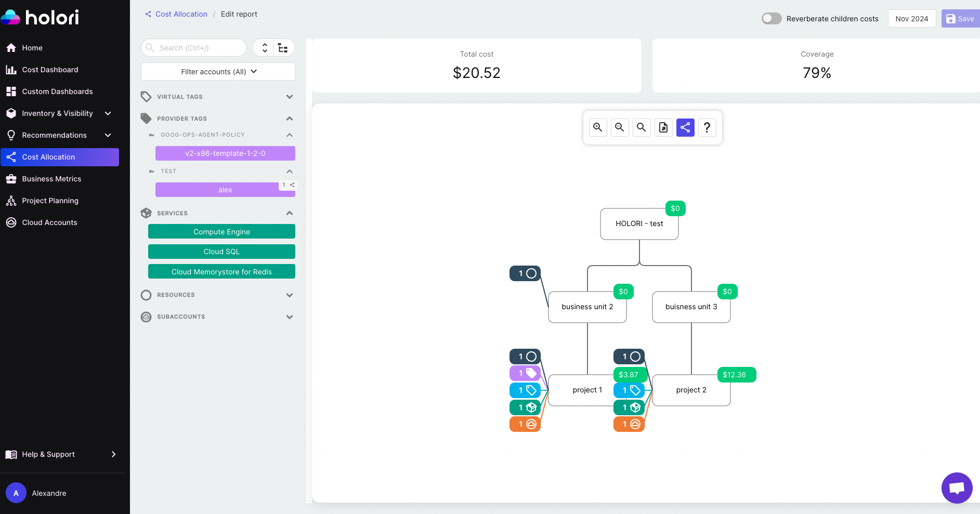Toggle the expand/collapse all arrows button
Viewport: 980px width, 514px height.
265,48
